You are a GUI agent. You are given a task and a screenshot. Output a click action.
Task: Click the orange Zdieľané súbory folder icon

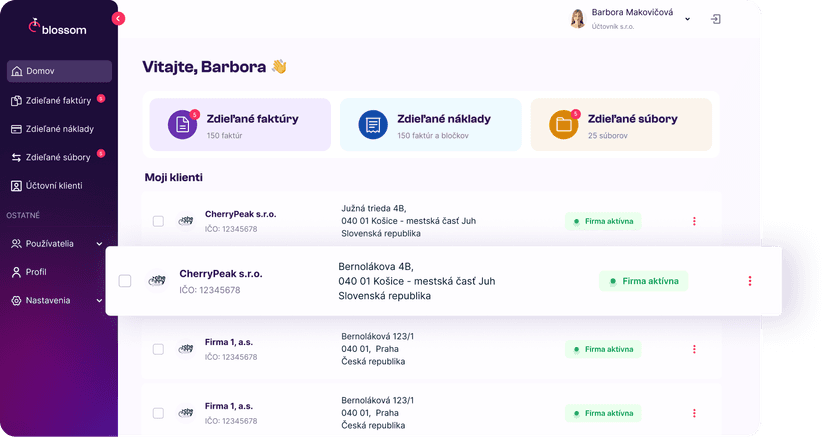point(563,124)
